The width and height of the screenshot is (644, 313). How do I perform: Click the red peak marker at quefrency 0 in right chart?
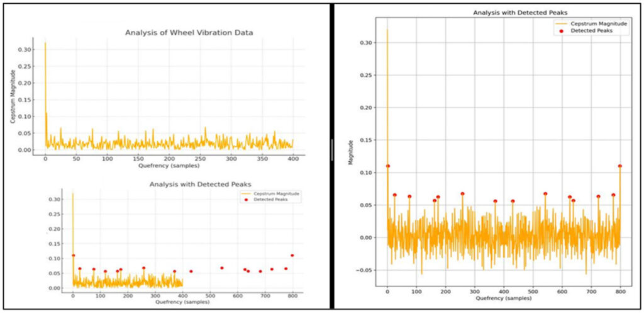[x=388, y=166]
